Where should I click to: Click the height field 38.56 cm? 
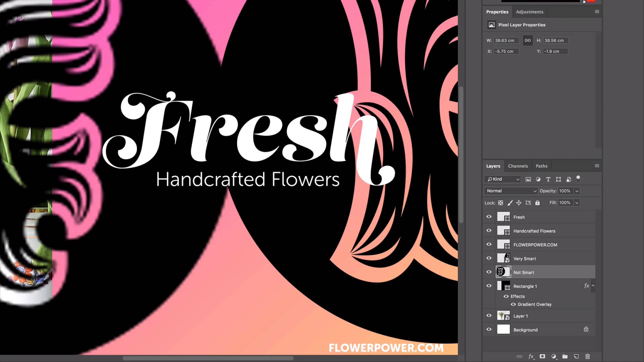click(556, 41)
